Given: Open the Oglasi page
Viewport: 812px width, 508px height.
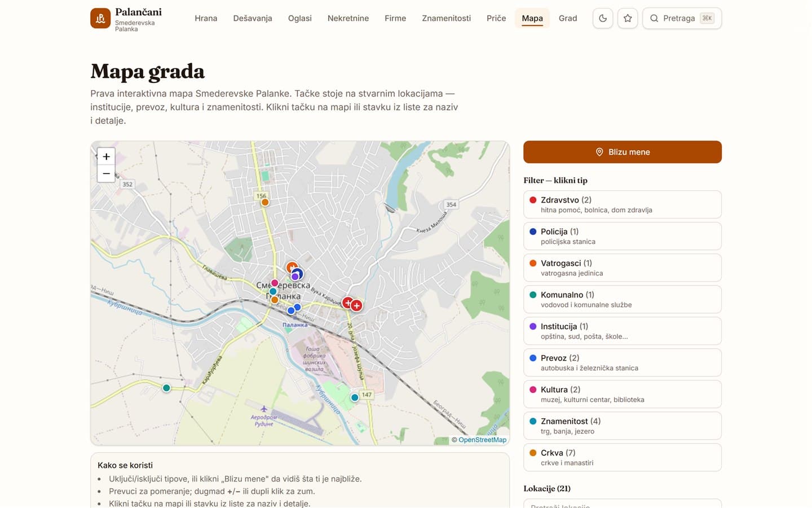Looking at the screenshot, I should pos(300,18).
